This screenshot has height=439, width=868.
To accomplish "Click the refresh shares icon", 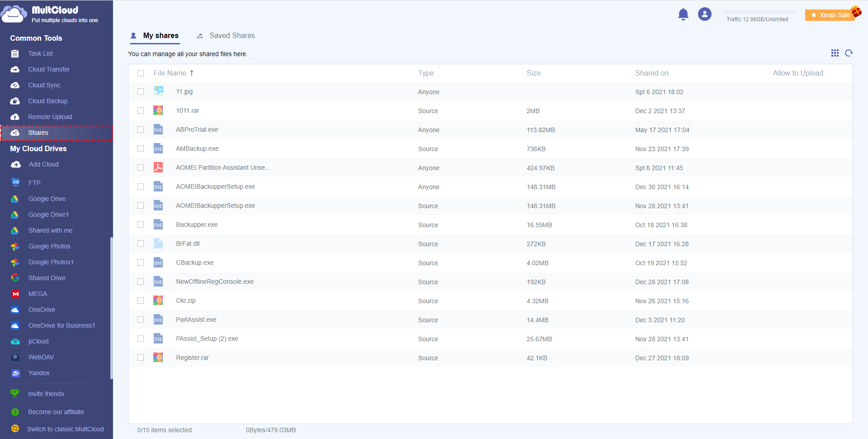I will [x=849, y=53].
